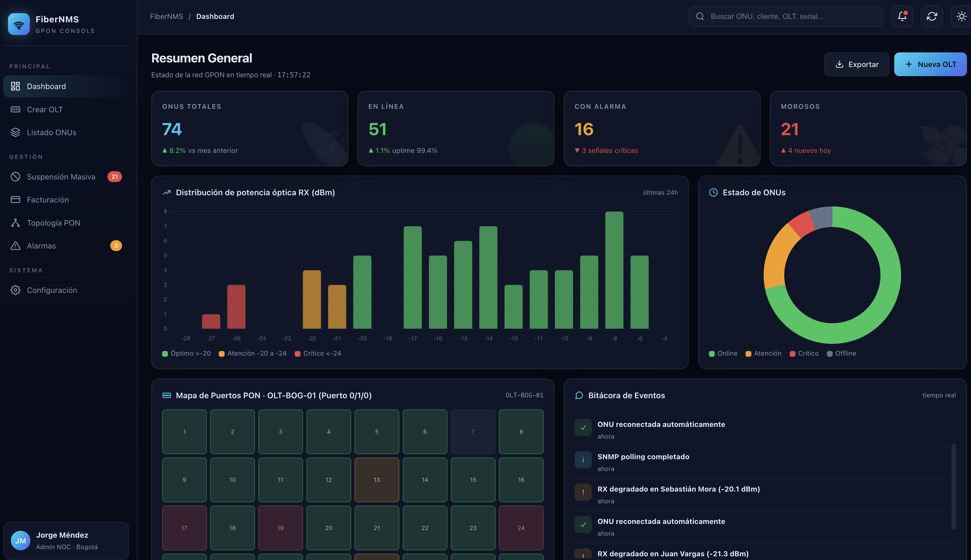Click the port icon beside Mapa de Puertos PON
Viewport: 971px width, 560px height.
click(x=167, y=395)
